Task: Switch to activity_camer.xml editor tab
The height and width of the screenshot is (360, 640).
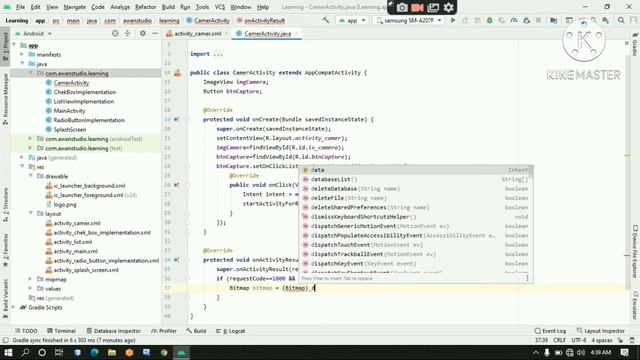Action: [198, 33]
